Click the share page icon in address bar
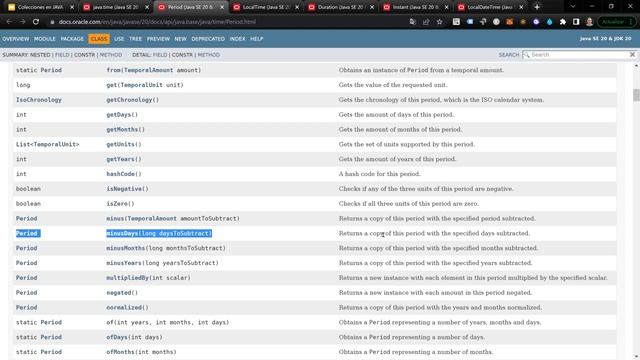This screenshot has width=640, height=360. 426,22
